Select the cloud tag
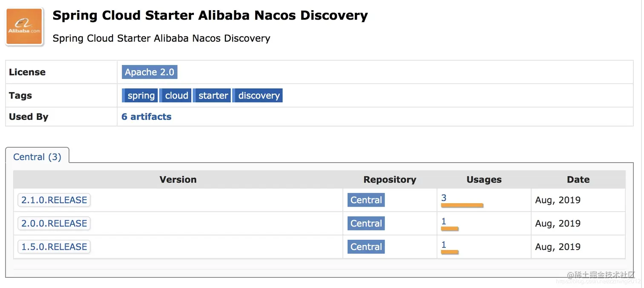 click(176, 96)
